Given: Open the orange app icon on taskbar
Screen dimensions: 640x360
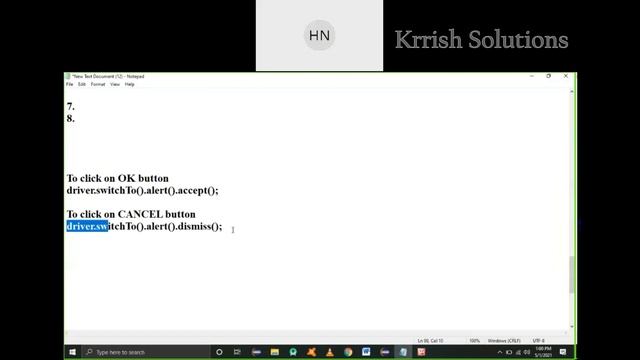Looking at the screenshot, I should coord(311,352).
